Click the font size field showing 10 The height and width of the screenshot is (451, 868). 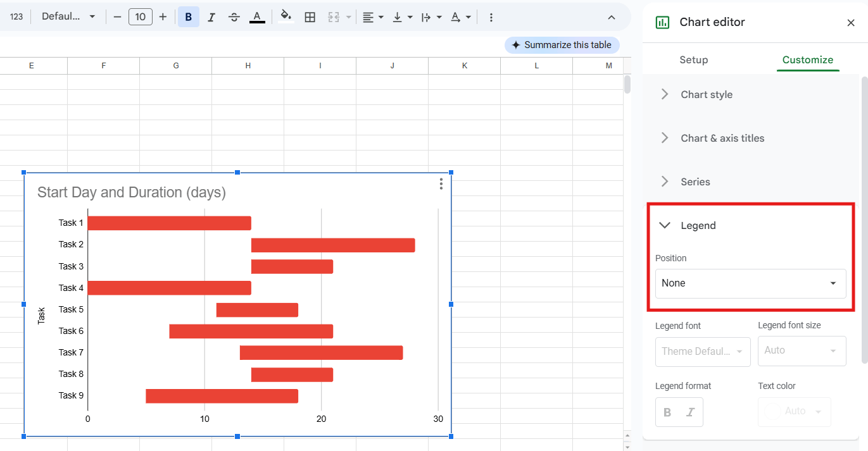point(141,17)
